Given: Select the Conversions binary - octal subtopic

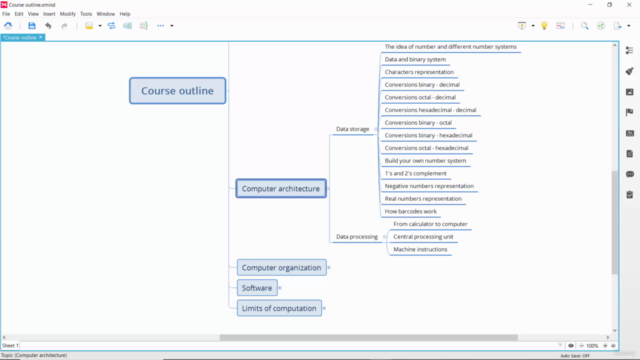Looking at the screenshot, I should click(x=418, y=122).
